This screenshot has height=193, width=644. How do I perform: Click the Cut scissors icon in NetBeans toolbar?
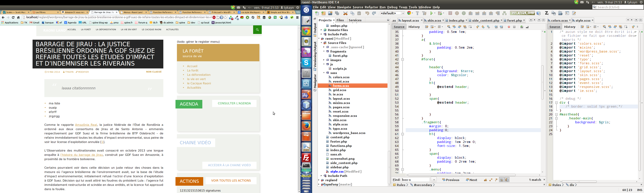pos(345,13)
